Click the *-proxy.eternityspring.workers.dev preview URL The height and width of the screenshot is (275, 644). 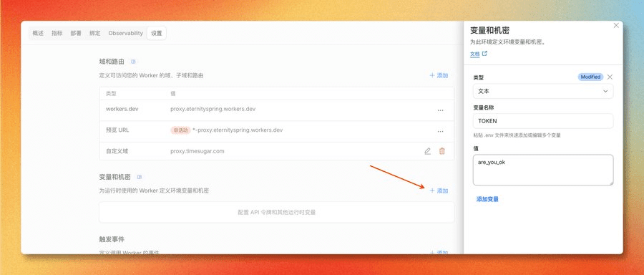(x=238, y=130)
